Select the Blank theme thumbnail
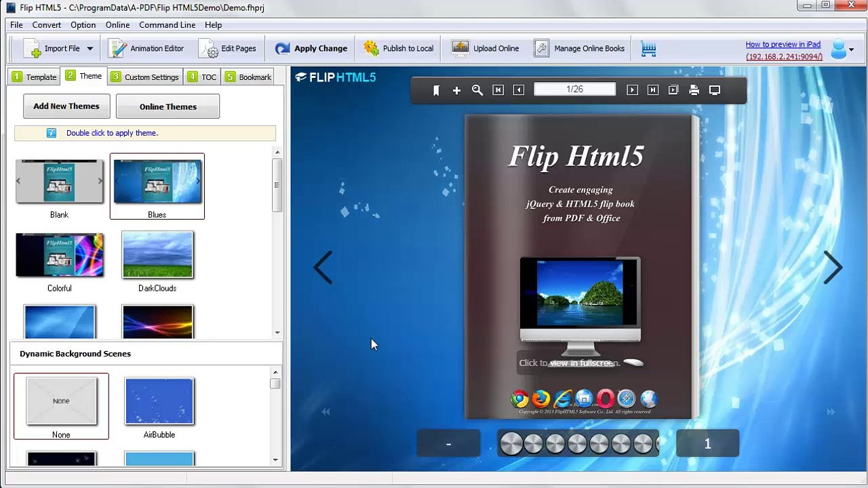The width and height of the screenshot is (868, 488). coord(60,182)
